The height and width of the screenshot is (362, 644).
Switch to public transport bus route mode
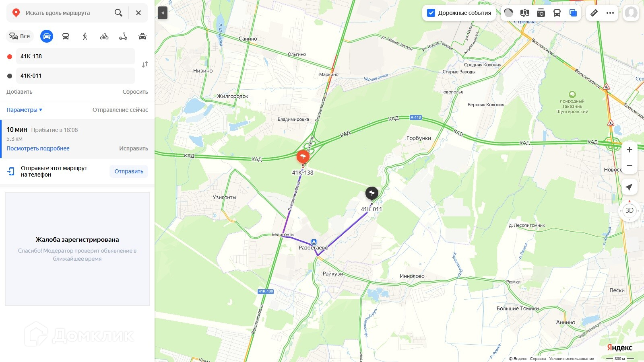(x=66, y=36)
